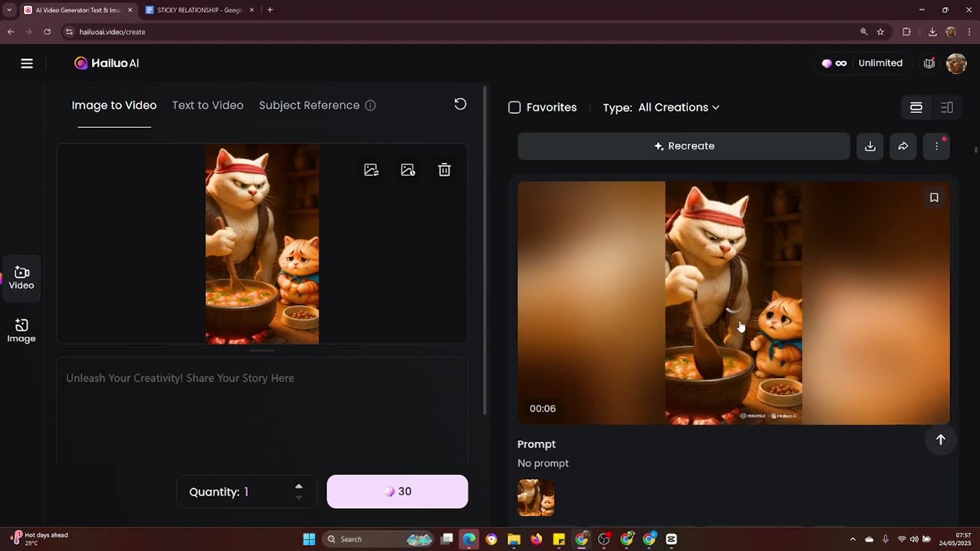This screenshot has width=980, height=551.
Task: Open a new browser tab
Action: pos(269,10)
